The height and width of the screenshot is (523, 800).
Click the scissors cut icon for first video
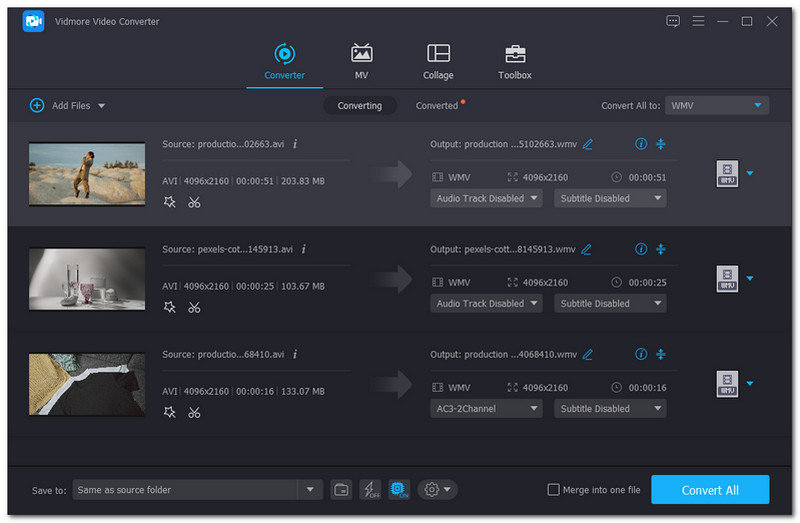[194, 202]
